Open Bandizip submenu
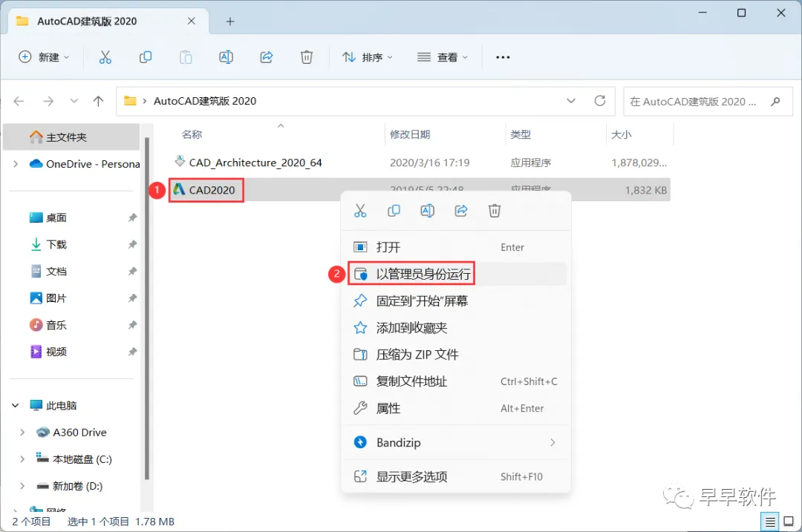The width and height of the screenshot is (802, 532). 456,442
